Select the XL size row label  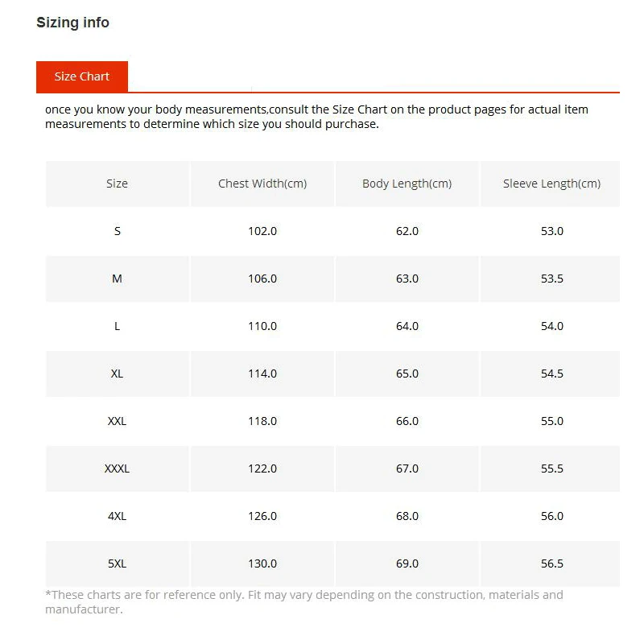click(x=117, y=374)
